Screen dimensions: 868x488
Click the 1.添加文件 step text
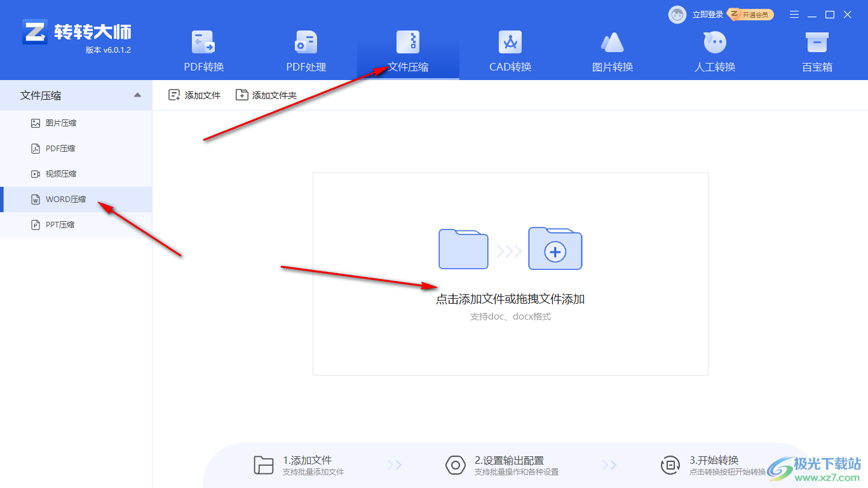[308, 461]
